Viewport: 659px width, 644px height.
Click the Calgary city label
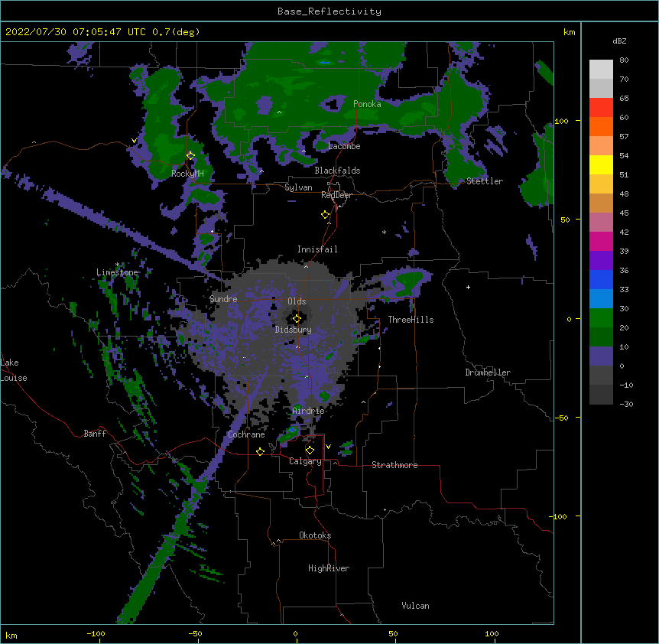(x=305, y=461)
